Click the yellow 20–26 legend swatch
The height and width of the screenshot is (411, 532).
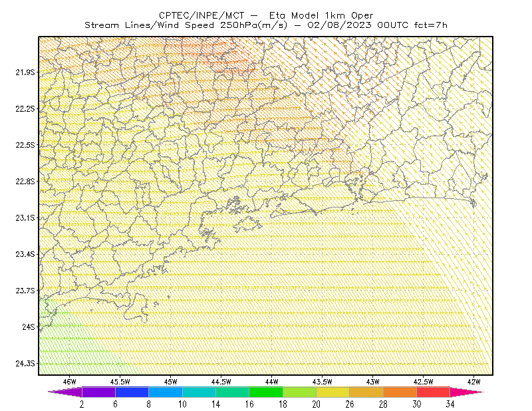point(333,392)
